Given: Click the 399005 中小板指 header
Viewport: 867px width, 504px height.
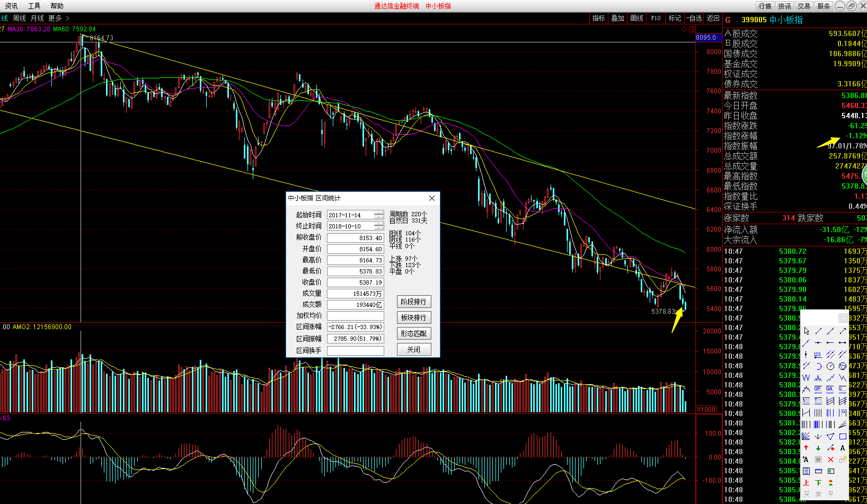Looking at the screenshot, I should pos(772,20).
